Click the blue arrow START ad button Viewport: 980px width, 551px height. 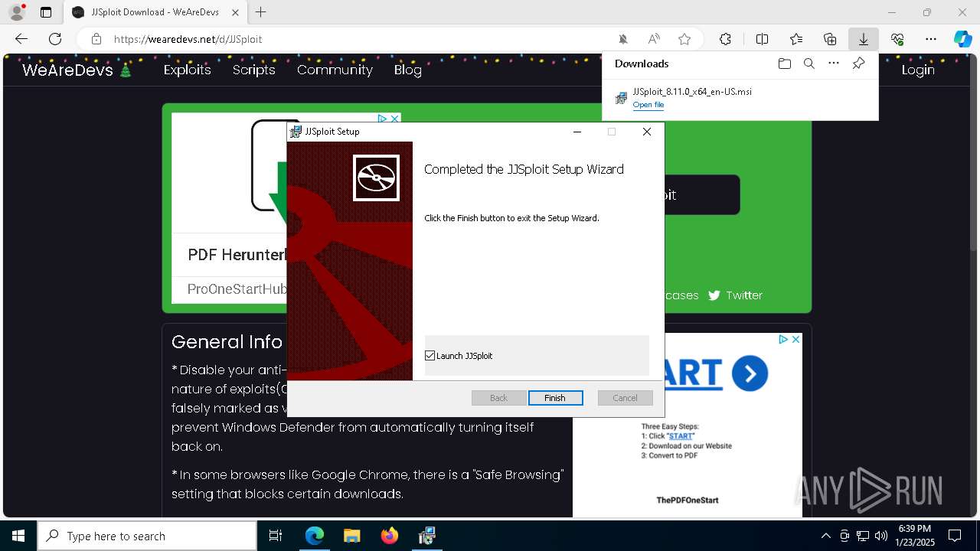pyautogui.click(x=750, y=374)
